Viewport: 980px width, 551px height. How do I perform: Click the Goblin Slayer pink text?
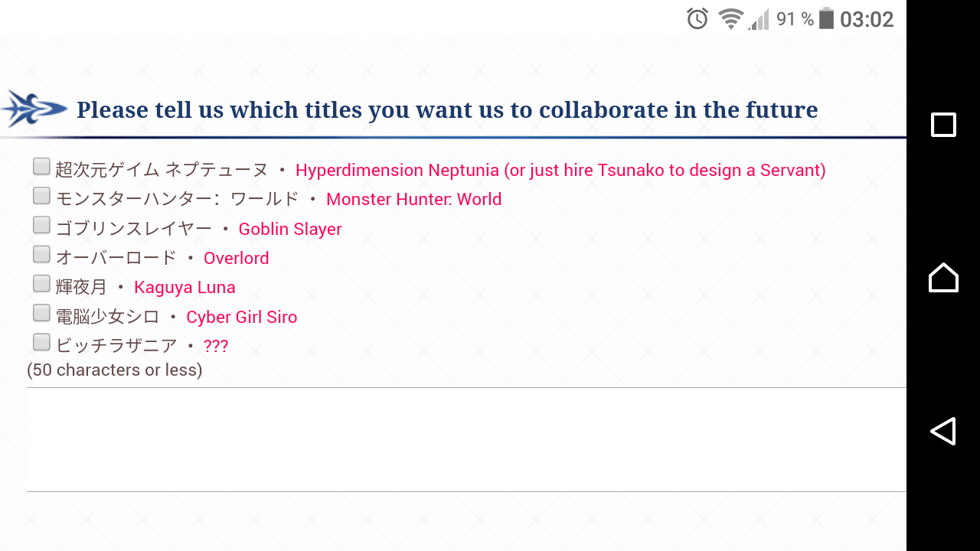(x=290, y=229)
